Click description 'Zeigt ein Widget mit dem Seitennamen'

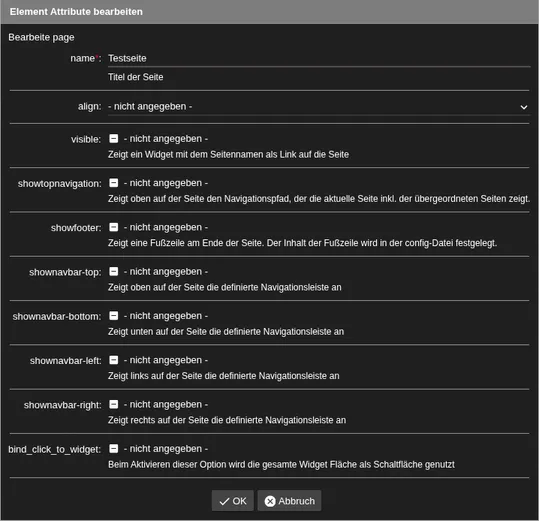(x=228, y=155)
